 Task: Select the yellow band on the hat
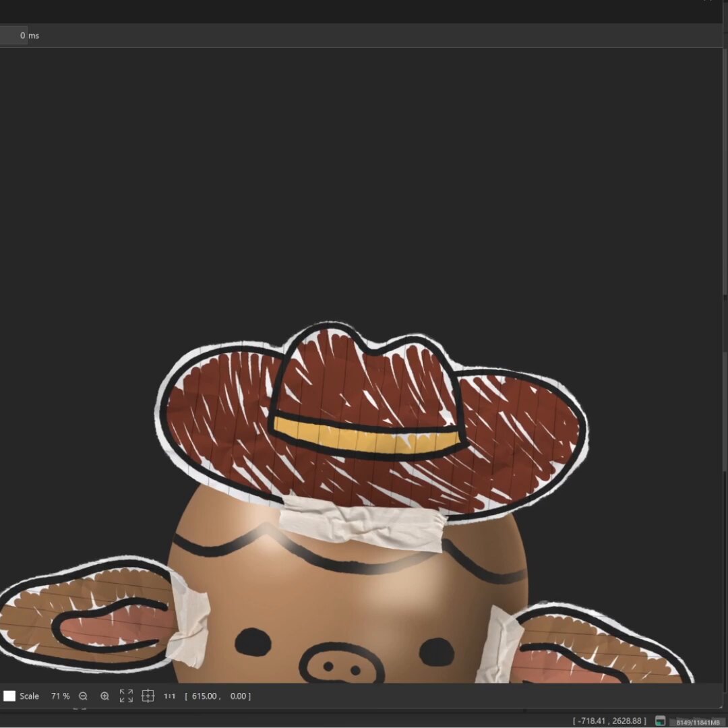[367, 436]
